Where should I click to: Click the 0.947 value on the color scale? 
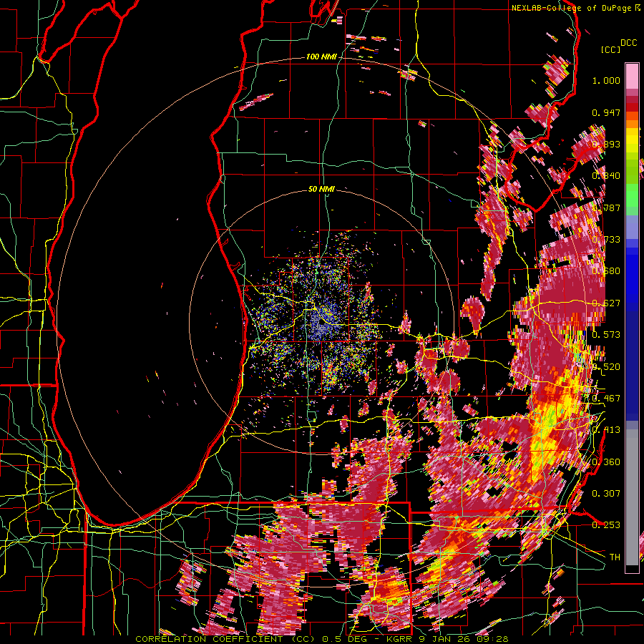(x=606, y=112)
